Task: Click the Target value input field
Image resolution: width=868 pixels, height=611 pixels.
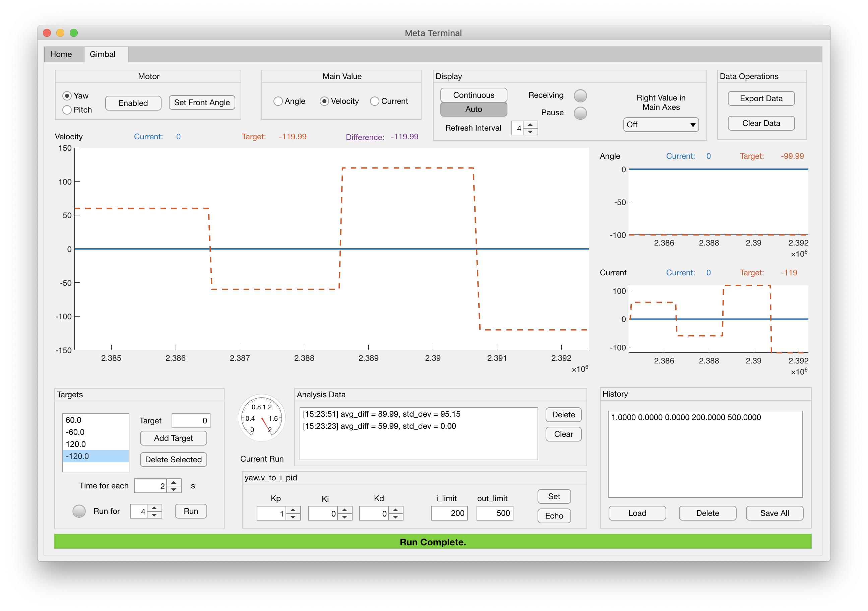Action: click(191, 420)
